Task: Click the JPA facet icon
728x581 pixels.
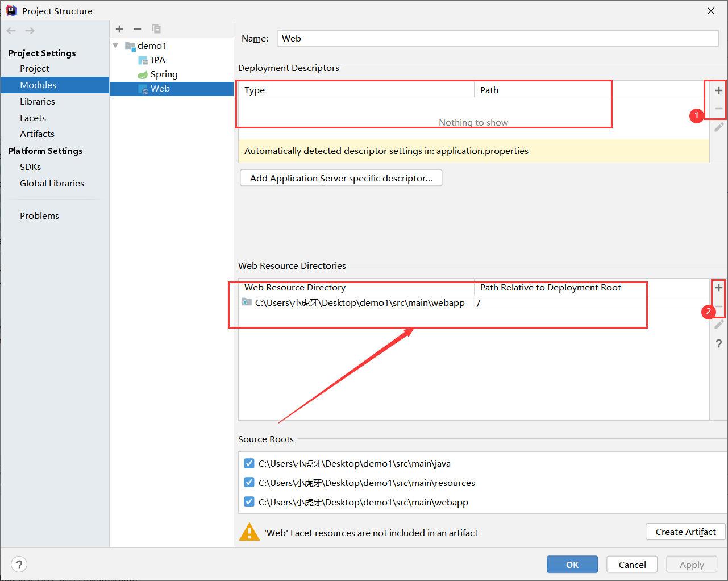Action: (143, 60)
